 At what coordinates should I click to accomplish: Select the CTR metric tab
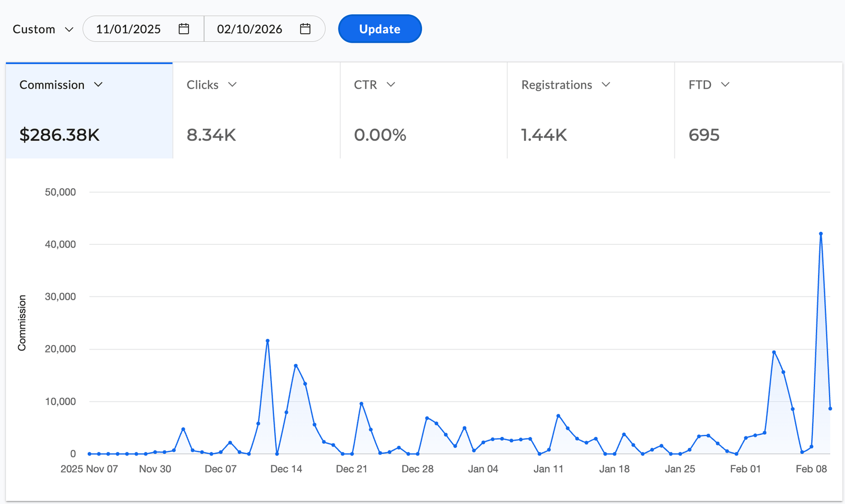[424, 111]
